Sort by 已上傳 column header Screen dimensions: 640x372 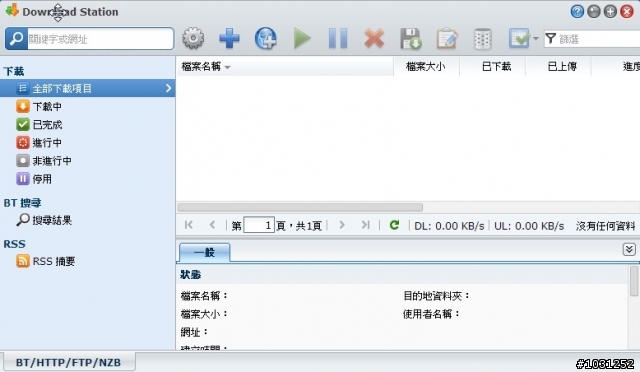coord(558,67)
